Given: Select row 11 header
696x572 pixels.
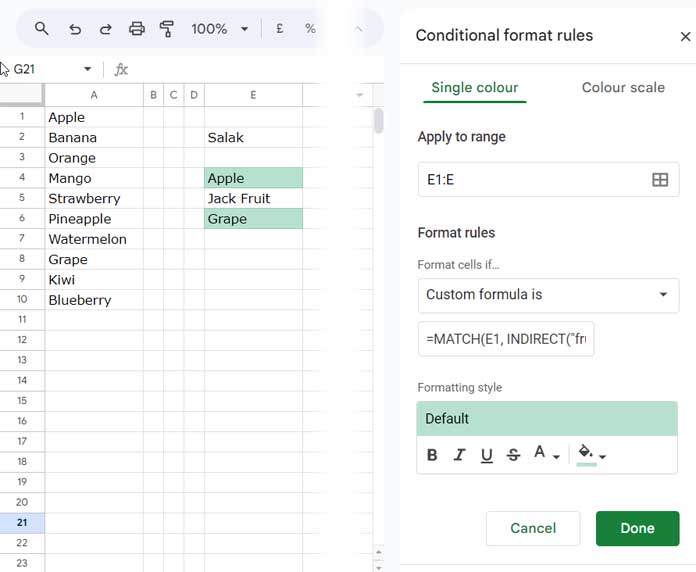Looking at the screenshot, I should (x=22, y=320).
